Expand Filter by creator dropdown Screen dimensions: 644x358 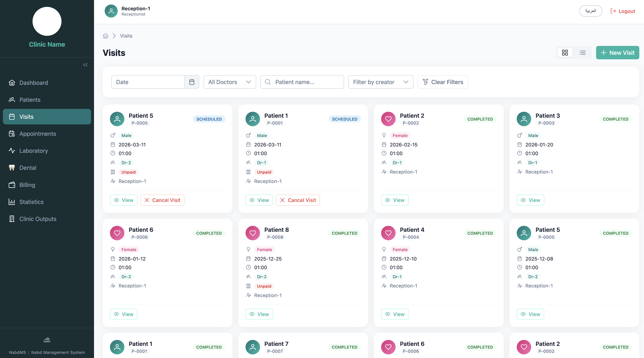[381, 82]
